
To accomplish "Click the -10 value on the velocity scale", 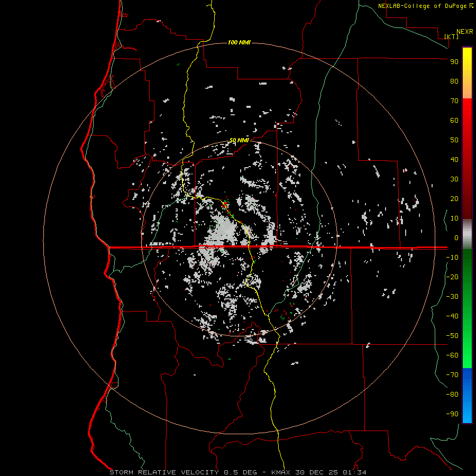I will [452, 258].
